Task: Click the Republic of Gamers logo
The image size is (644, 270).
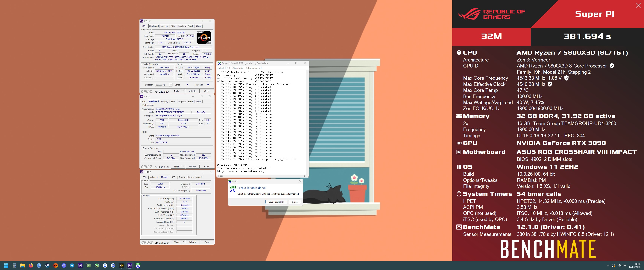Action: [x=491, y=14]
